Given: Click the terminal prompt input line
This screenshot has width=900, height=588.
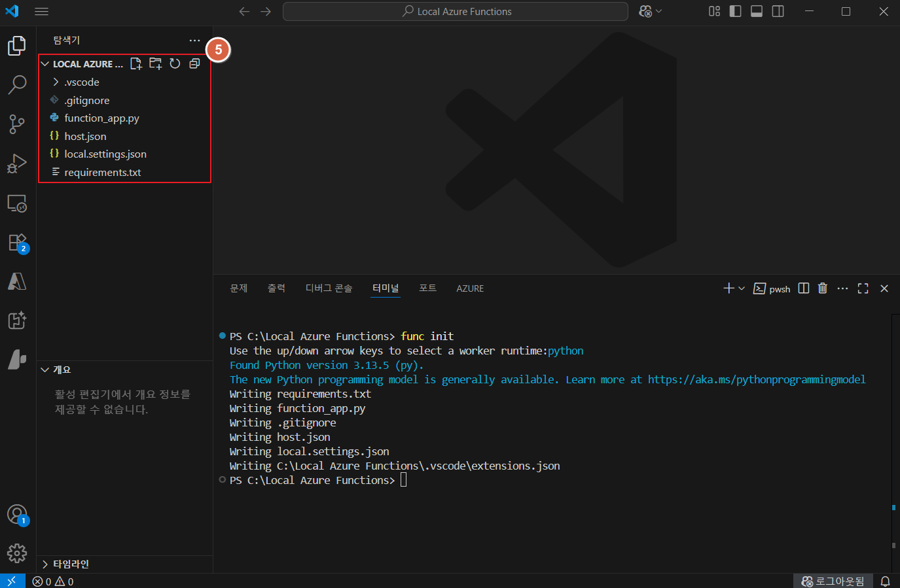Looking at the screenshot, I should pyautogui.click(x=317, y=480).
